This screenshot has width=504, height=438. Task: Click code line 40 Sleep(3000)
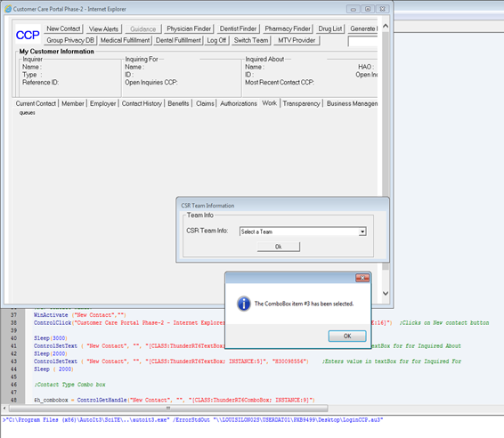51,338
